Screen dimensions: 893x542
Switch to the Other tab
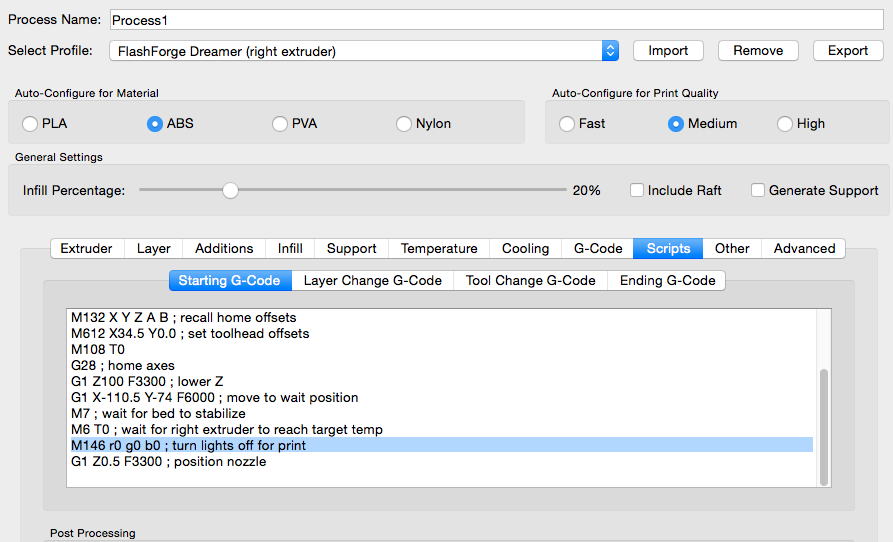pos(732,249)
